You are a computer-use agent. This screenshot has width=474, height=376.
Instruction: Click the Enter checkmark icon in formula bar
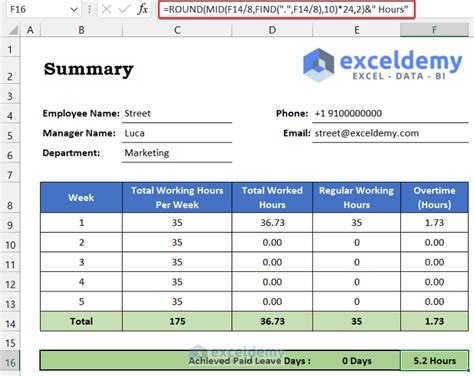click(124, 9)
